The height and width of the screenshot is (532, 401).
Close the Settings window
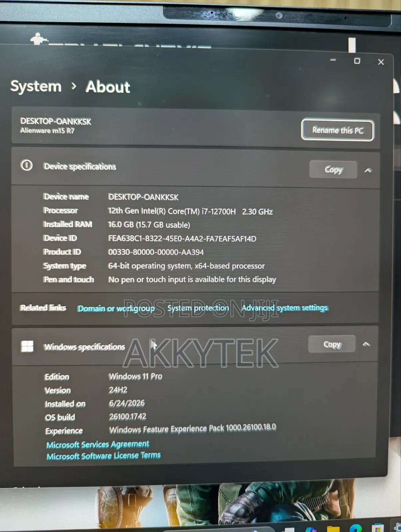381,62
